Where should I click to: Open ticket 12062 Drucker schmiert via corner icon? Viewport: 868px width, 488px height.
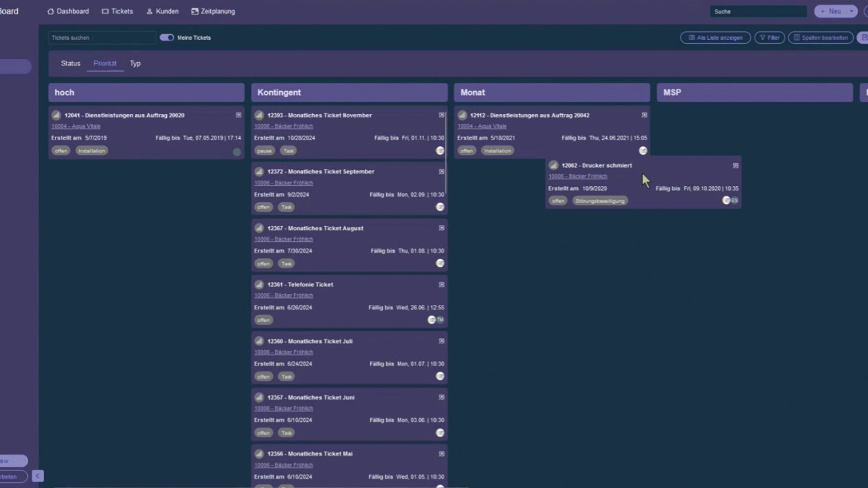coord(736,166)
